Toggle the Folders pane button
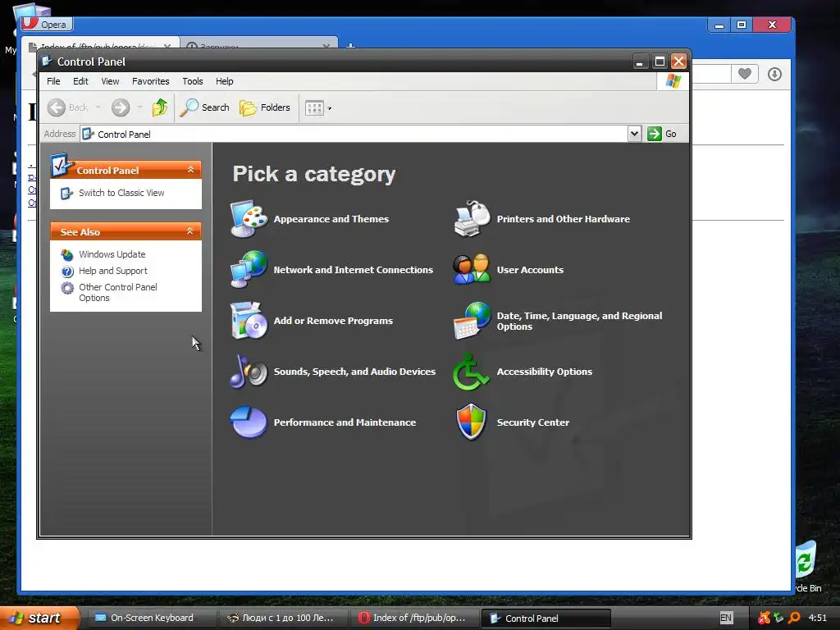 [x=265, y=107]
